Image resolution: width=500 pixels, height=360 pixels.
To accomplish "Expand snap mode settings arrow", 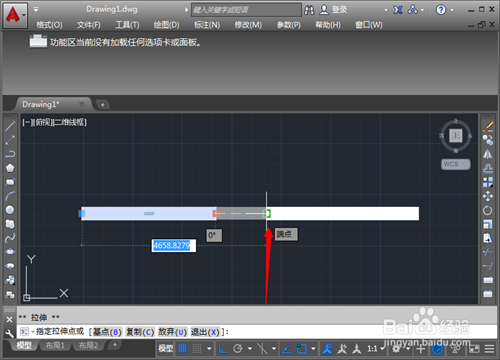I will 209,349.
